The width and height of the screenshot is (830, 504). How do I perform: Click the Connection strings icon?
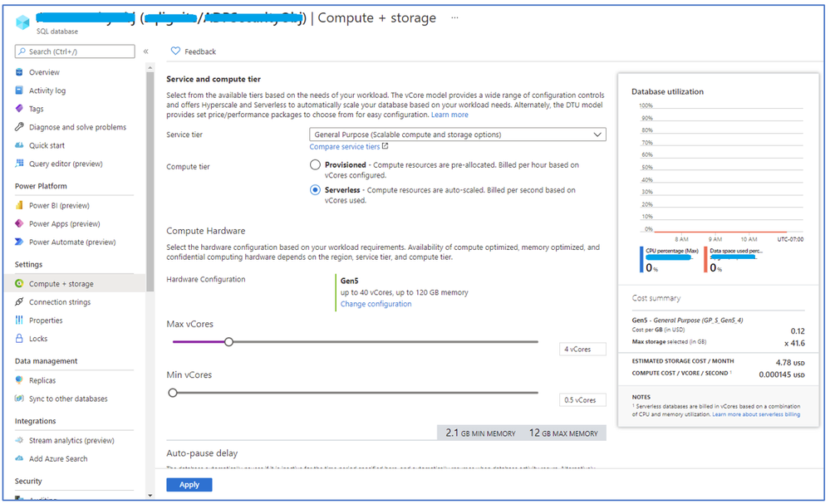click(20, 302)
